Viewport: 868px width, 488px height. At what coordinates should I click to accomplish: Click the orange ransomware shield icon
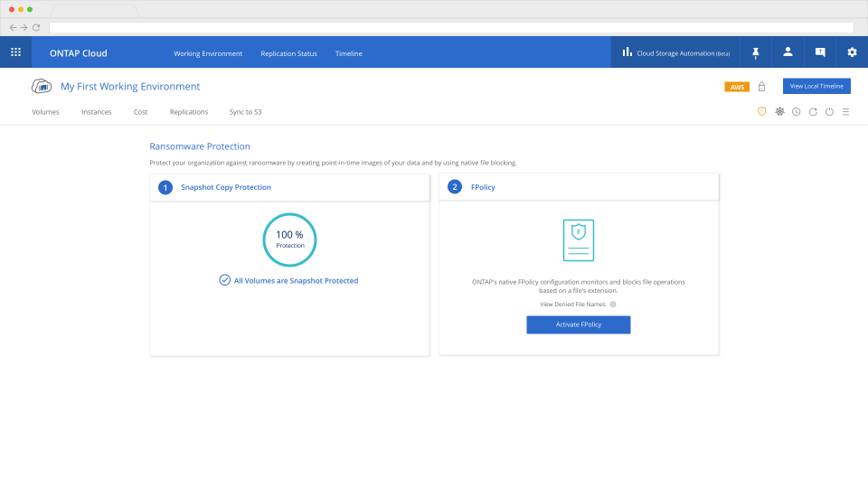click(761, 112)
